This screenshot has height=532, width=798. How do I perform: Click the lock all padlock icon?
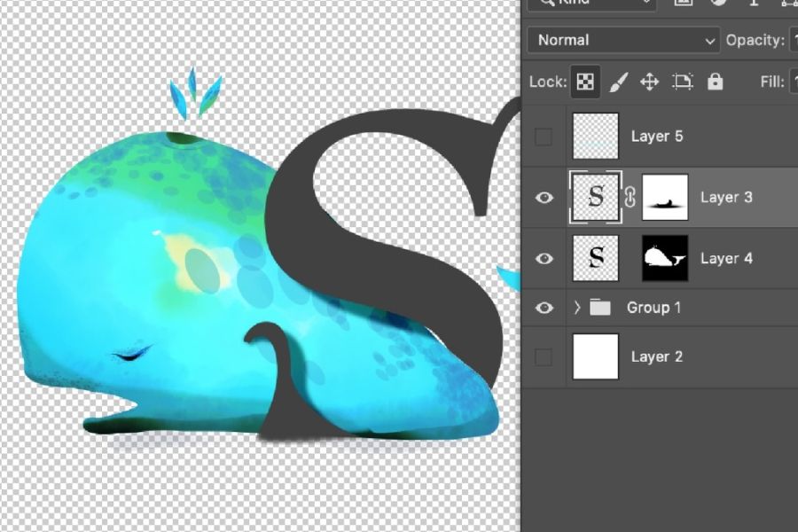coord(715,82)
